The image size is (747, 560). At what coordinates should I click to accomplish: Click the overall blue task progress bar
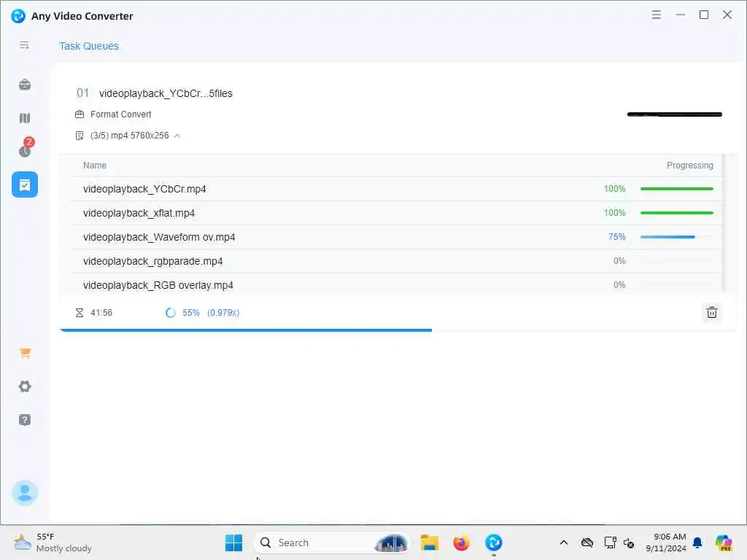(396, 330)
